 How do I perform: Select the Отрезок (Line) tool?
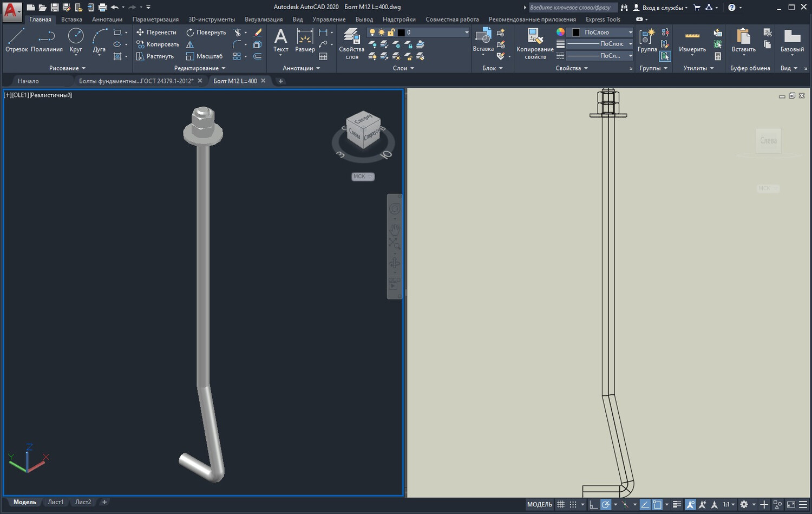16,41
